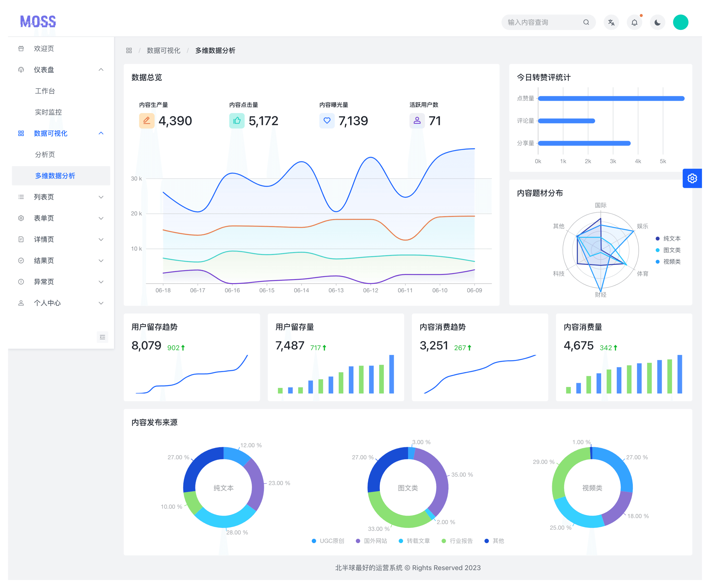This screenshot has width=710, height=588.
Task: Click the 06-12 axis label
Action: coord(370,290)
